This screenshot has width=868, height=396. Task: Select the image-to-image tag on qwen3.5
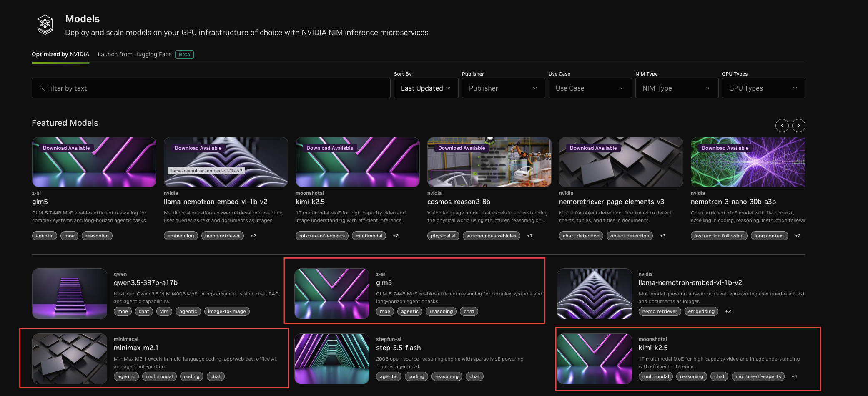coord(227,311)
